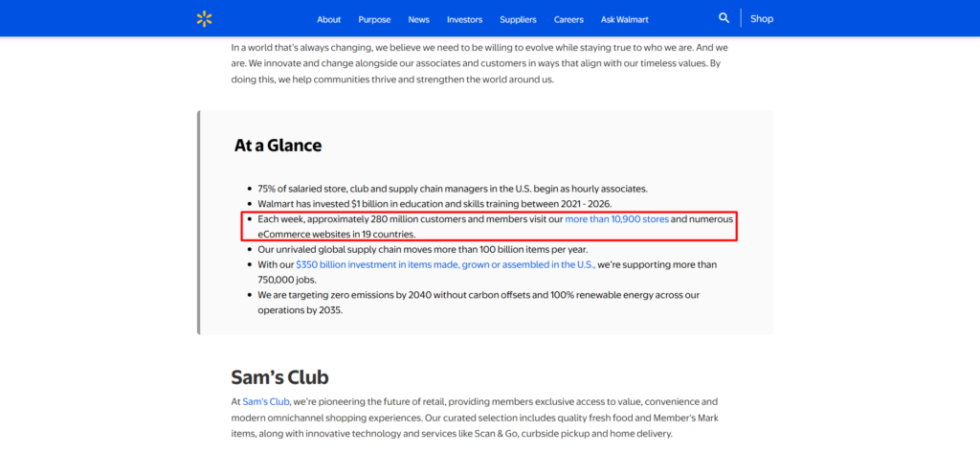Open the News section
This screenshot has height=453, width=980.
(x=419, y=19)
